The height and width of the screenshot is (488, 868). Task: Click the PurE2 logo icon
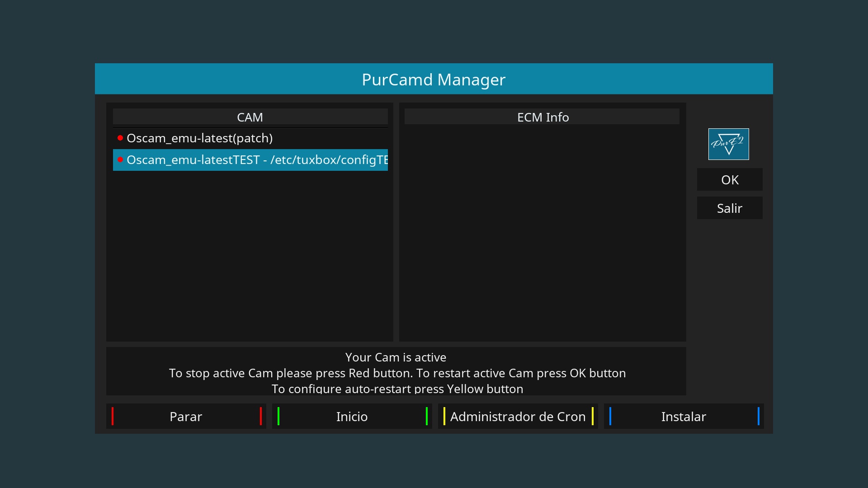[x=728, y=144]
